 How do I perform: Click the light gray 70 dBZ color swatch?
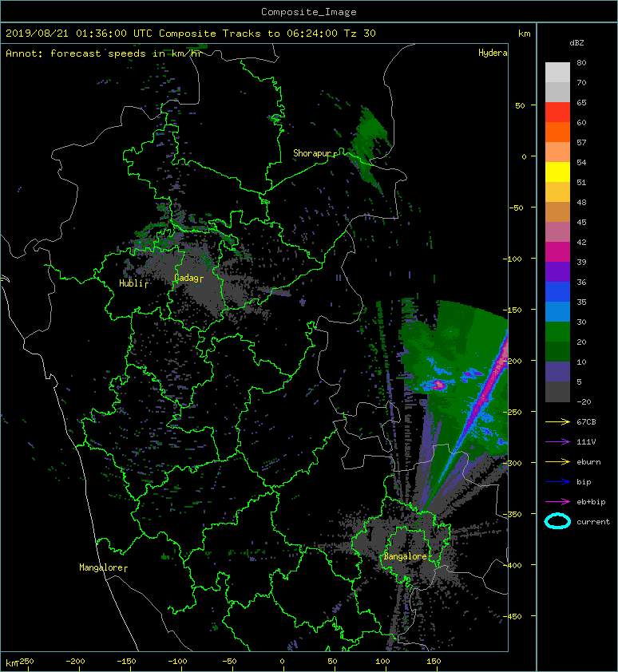click(x=557, y=73)
